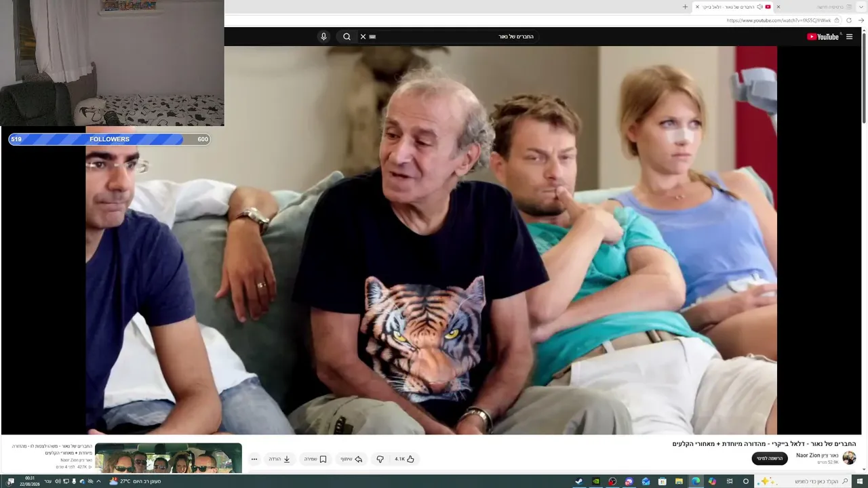
Task: Mute the tab using the speaker icon
Action: pyautogui.click(x=759, y=7)
